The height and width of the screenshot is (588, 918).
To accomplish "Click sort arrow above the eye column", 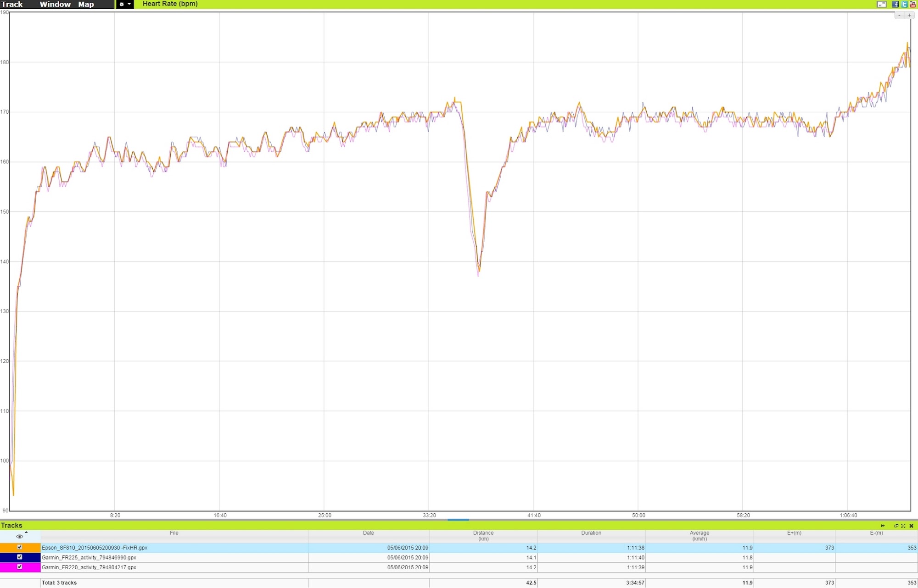I will [x=26, y=533].
